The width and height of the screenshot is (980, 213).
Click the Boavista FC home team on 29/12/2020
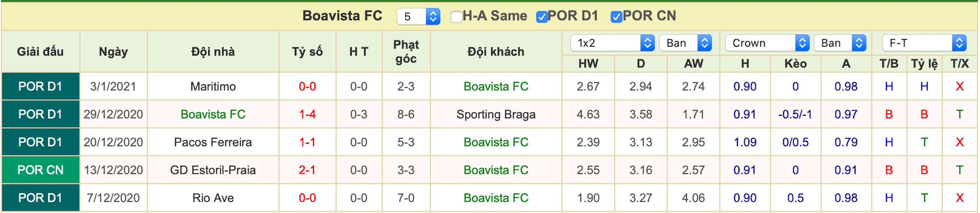[213, 114]
